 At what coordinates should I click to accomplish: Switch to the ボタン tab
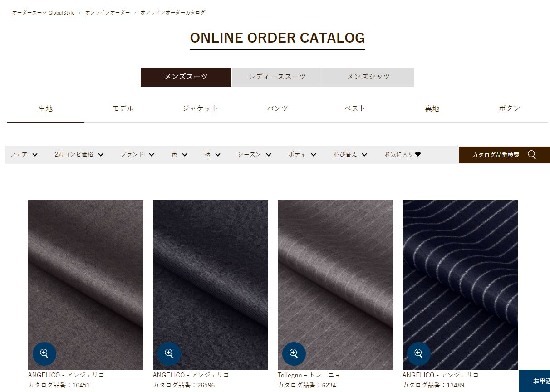pyautogui.click(x=510, y=109)
